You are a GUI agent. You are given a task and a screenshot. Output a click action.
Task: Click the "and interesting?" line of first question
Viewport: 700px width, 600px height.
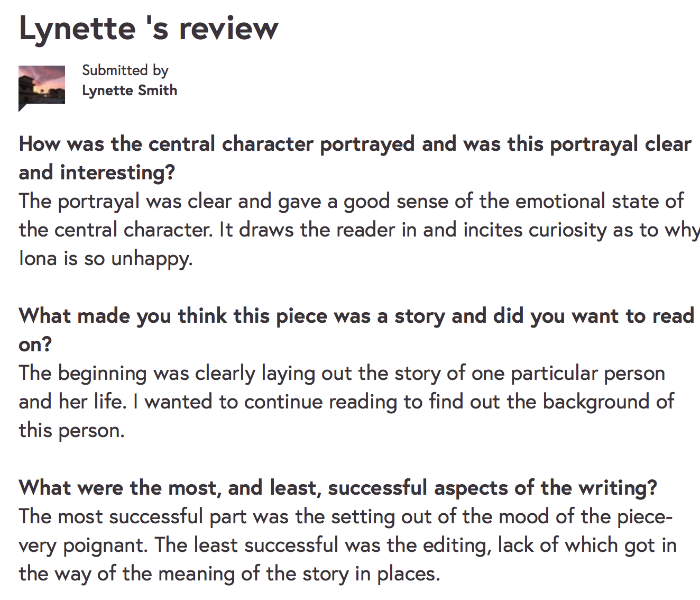point(97,172)
